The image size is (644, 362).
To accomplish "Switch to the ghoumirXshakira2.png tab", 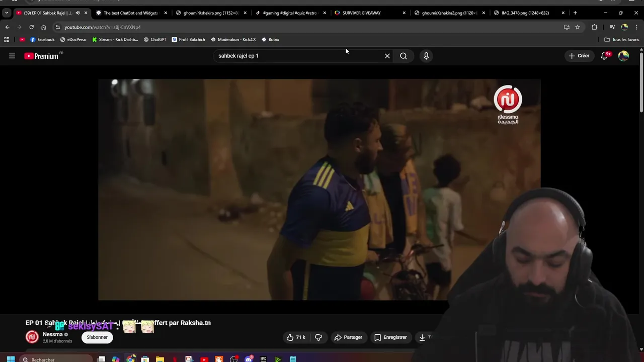I will (x=449, y=13).
